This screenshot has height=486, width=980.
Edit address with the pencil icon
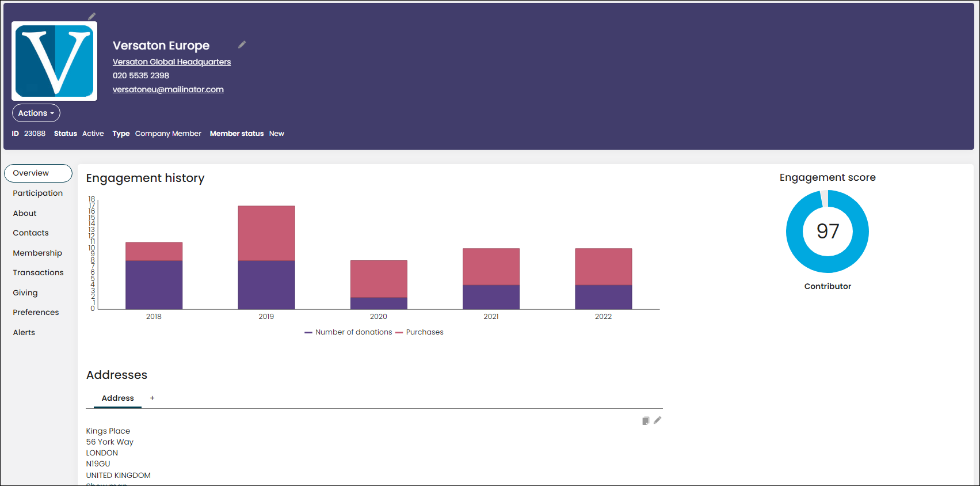coord(658,420)
